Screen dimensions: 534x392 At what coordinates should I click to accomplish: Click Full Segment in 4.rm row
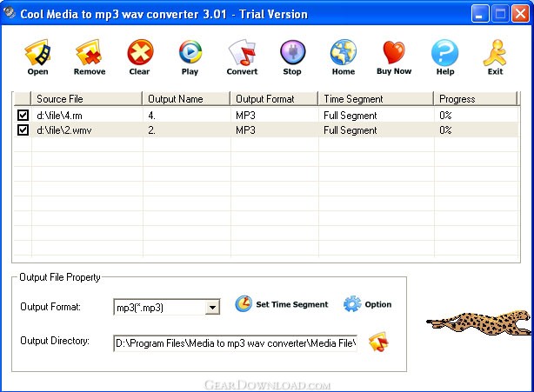tap(350, 116)
